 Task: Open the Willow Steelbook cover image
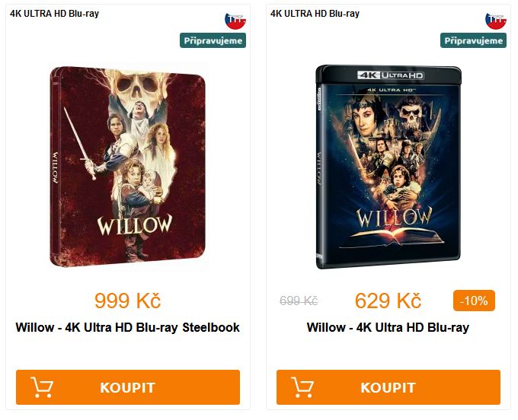[x=127, y=167]
